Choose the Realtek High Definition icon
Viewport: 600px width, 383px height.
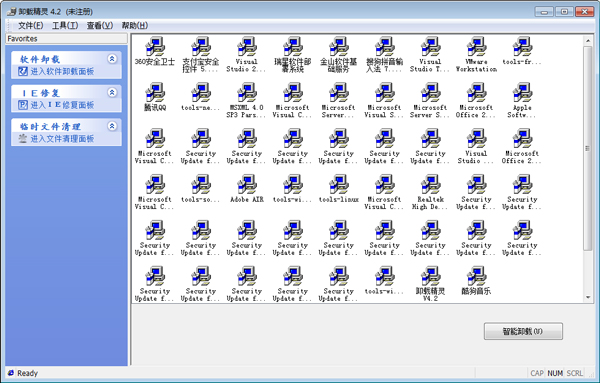pos(430,184)
